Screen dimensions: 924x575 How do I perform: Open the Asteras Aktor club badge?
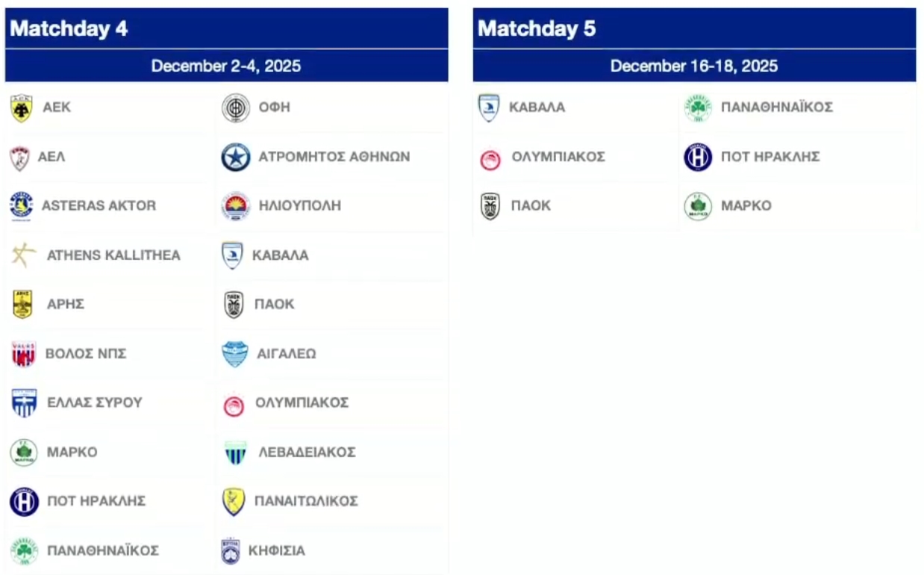21,206
